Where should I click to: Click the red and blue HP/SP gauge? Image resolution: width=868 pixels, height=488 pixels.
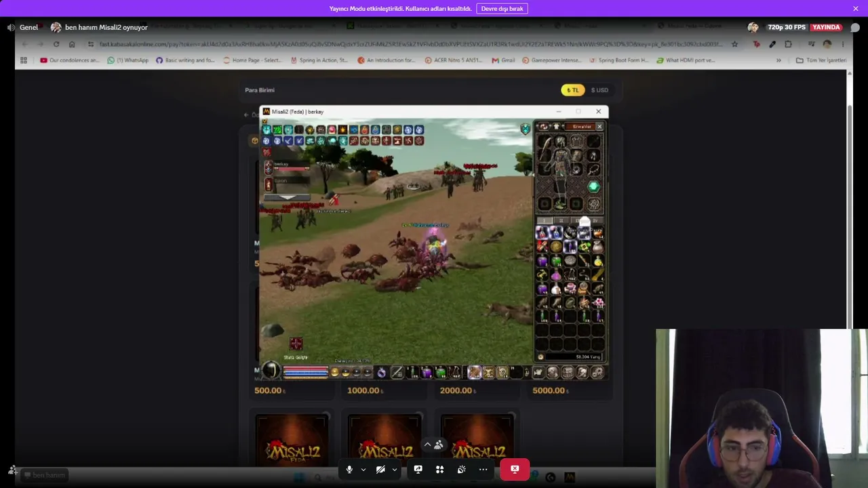click(x=305, y=371)
